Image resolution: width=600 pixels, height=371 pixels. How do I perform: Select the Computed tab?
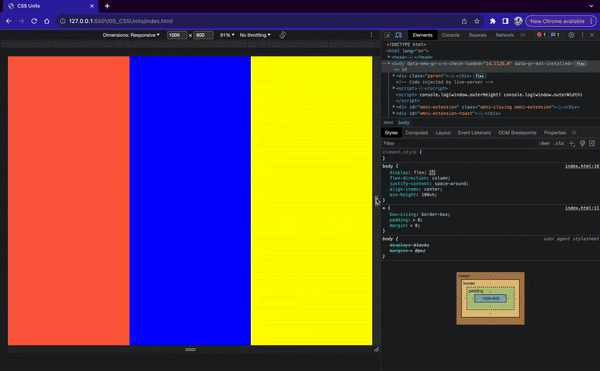(416, 133)
